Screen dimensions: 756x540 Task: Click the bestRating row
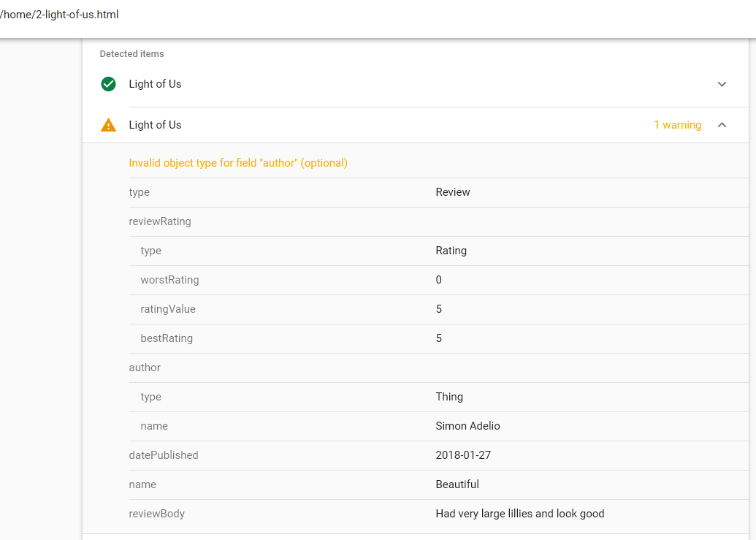click(167, 338)
